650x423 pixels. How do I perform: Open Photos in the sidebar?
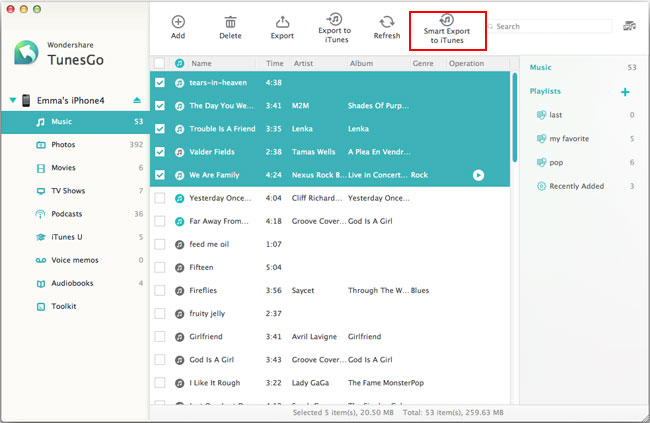pos(75,145)
